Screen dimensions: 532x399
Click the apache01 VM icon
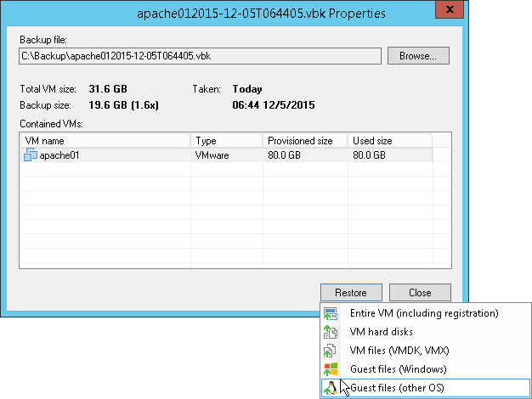coord(31,155)
